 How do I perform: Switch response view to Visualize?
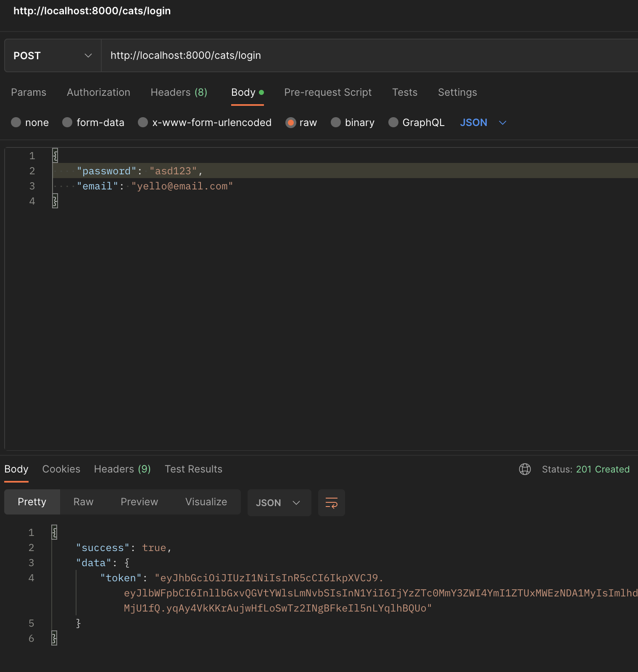[x=206, y=502]
